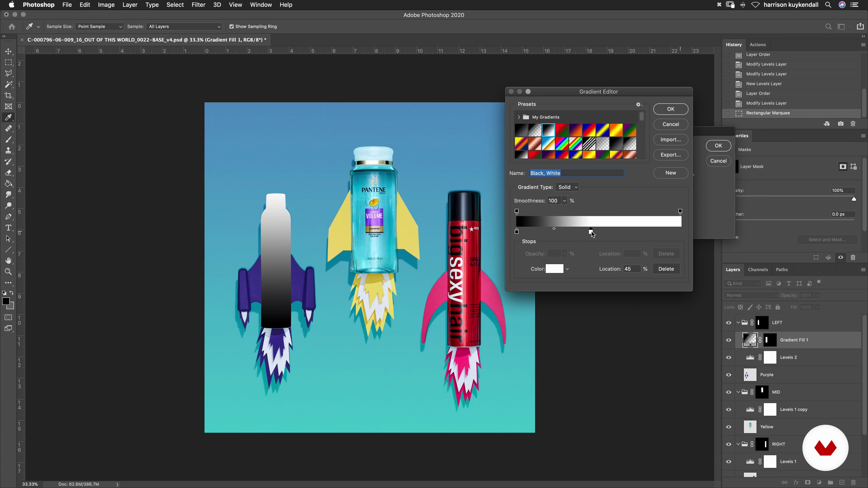This screenshot has width=868, height=488.
Task: Select the Crop tool
Action: (x=8, y=96)
